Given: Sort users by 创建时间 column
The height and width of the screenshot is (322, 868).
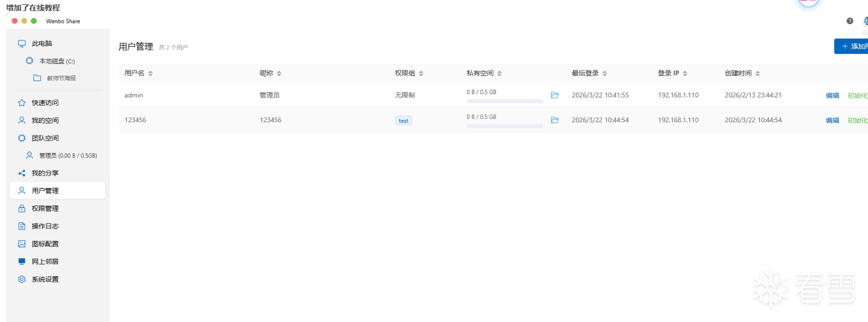Looking at the screenshot, I should tap(757, 73).
